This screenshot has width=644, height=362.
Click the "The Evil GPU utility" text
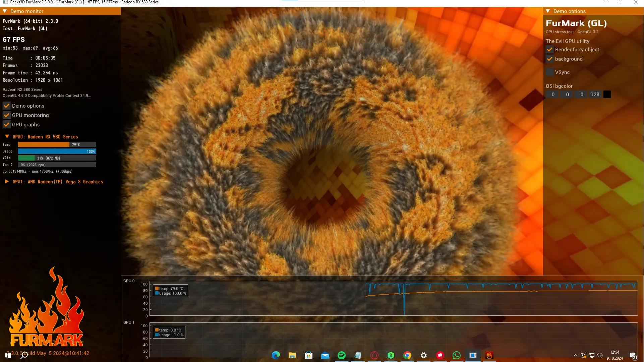(568, 41)
